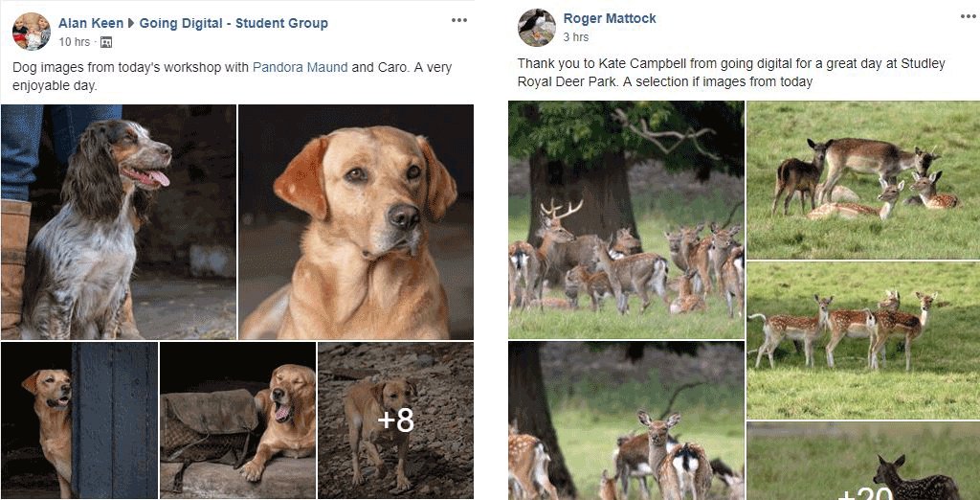Image resolution: width=980 pixels, height=500 pixels.
Task: Open Pandora Maund's tagged profile
Action: pos(300,68)
